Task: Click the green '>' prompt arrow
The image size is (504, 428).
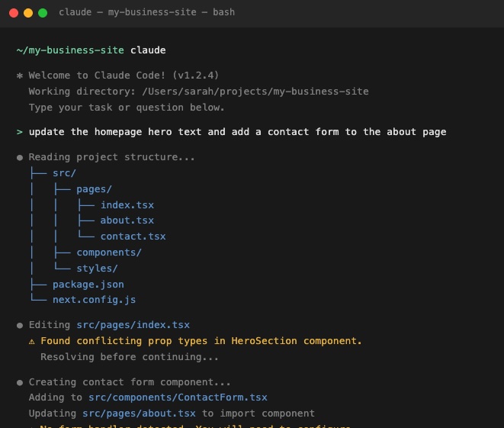Action: [x=20, y=132]
